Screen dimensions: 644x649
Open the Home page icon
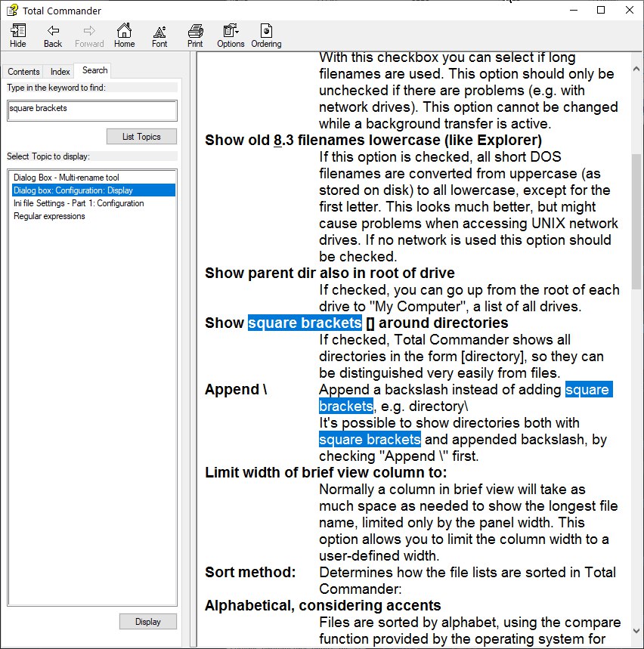tap(124, 36)
